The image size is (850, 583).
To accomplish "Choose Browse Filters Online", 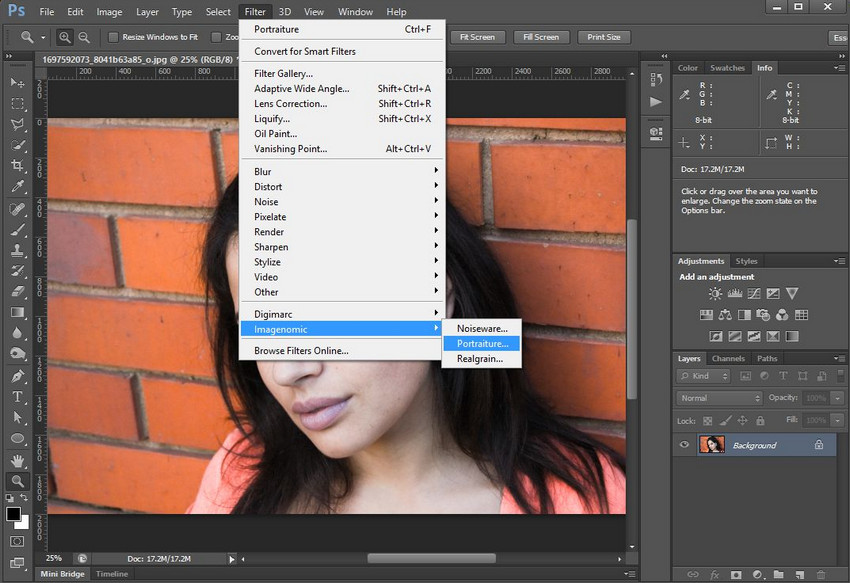I will 342,351.
